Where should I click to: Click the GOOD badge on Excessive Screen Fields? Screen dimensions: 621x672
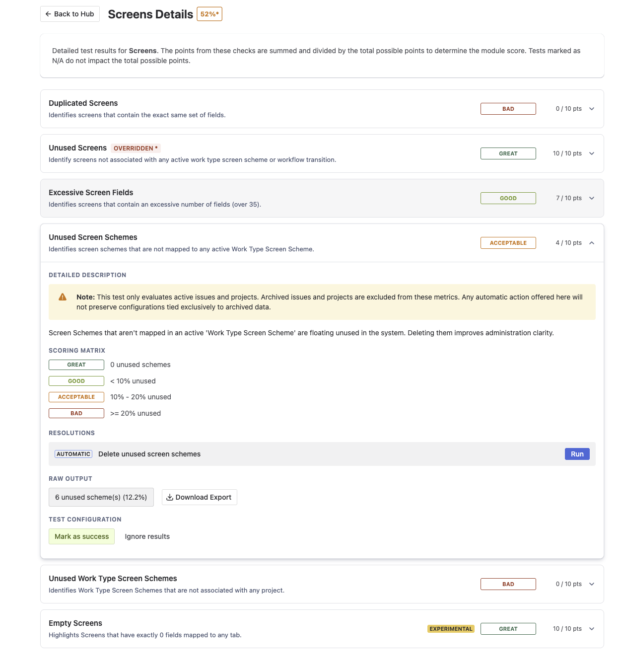508,198
